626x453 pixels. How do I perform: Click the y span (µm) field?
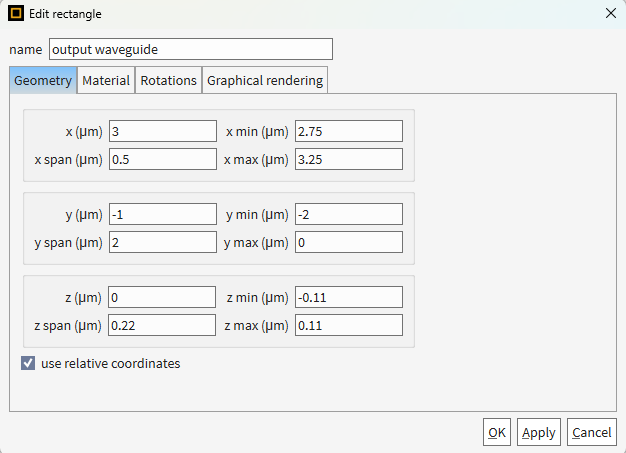(x=163, y=242)
